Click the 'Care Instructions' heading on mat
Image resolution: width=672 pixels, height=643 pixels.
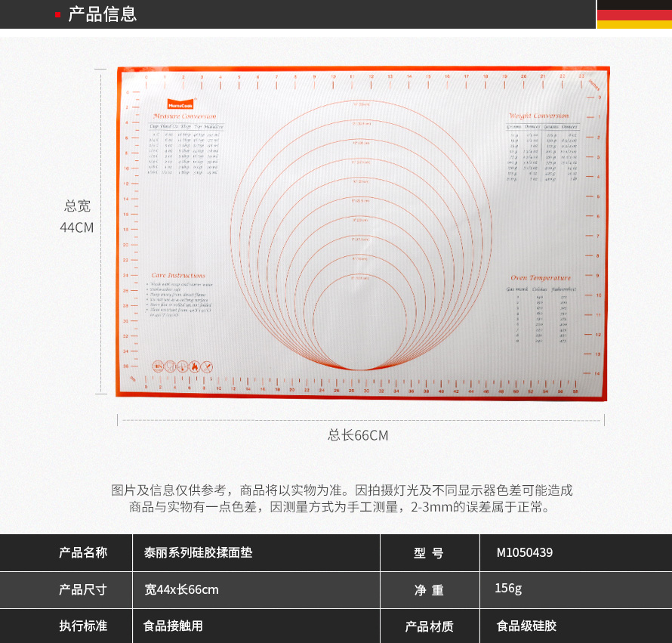pyautogui.click(x=178, y=275)
